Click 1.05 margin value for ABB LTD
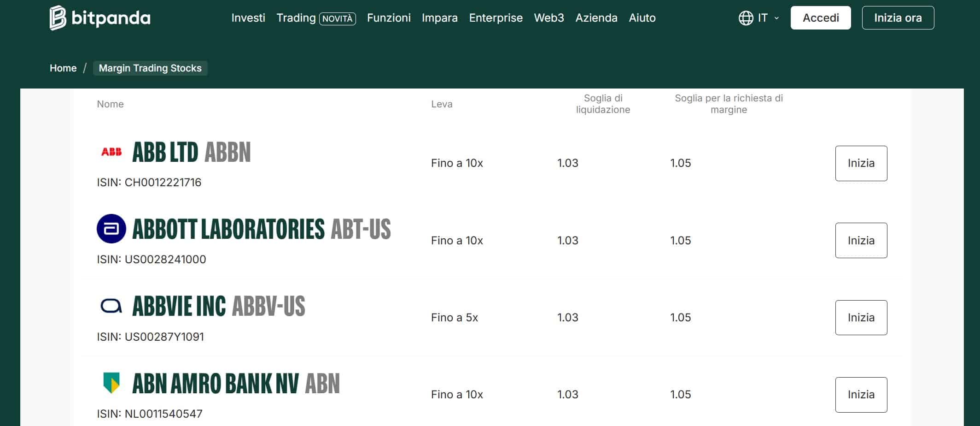 681,163
